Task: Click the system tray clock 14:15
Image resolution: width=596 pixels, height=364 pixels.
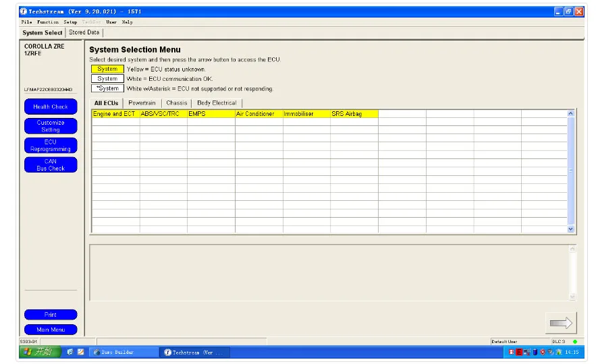Action: click(x=572, y=353)
